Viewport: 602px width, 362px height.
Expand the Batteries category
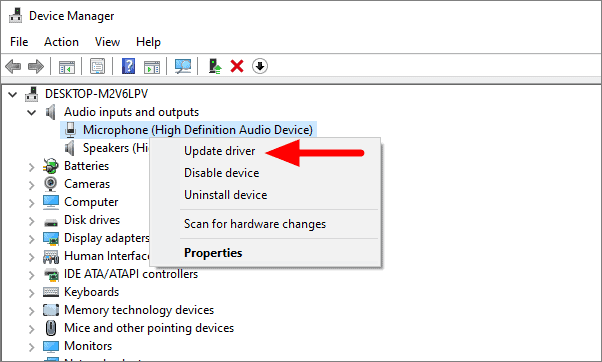point(31,167)
